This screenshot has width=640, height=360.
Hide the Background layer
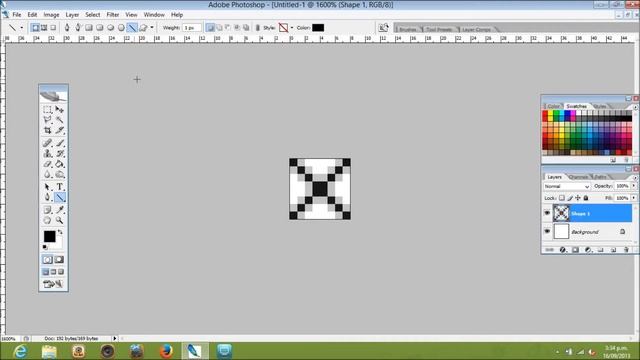(x=547, y=231)
